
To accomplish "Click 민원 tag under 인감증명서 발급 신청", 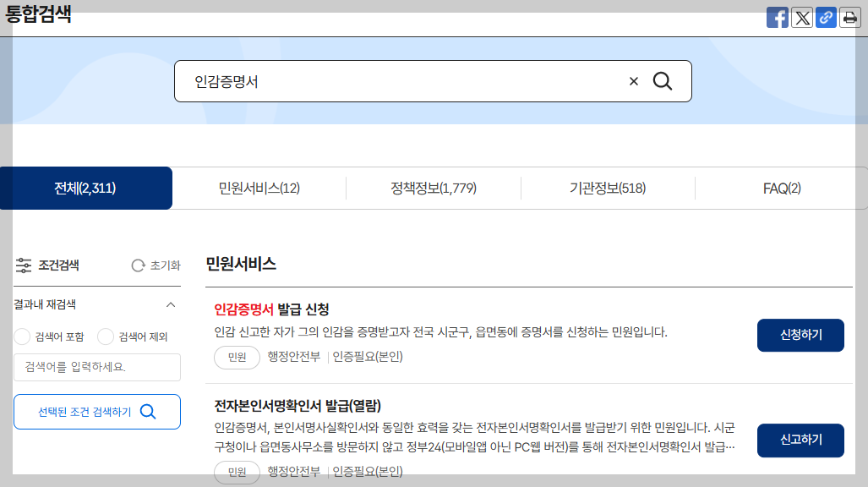I will (x=237, y=358).
